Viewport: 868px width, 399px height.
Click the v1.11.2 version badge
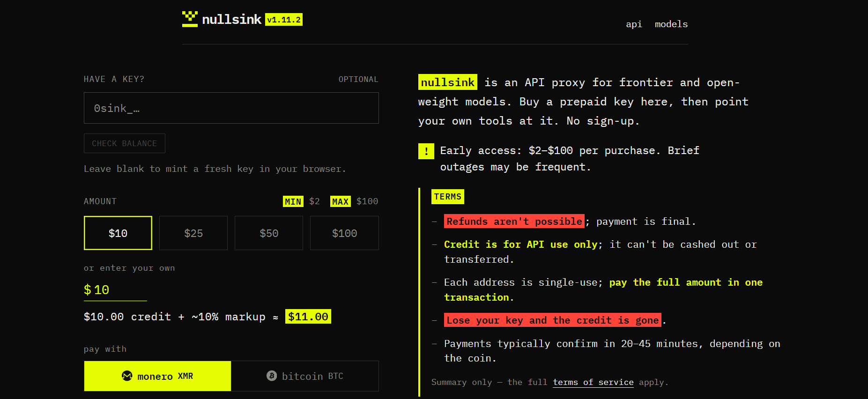tap(284, 20)
